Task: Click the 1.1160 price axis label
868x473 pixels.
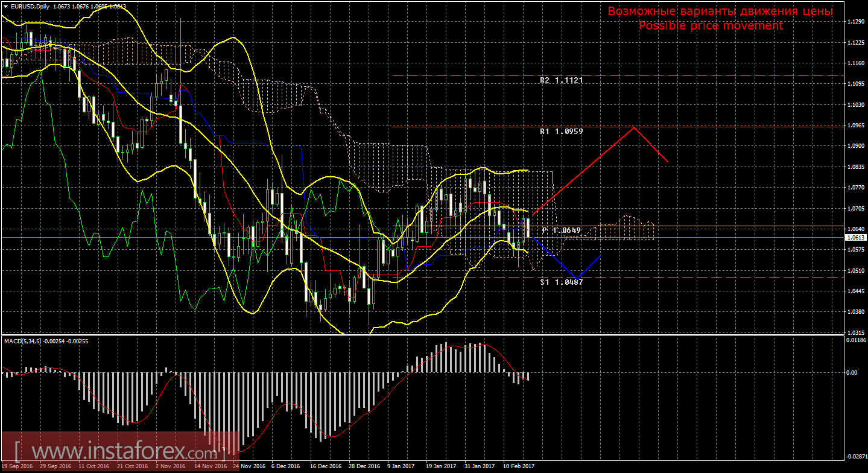Action: coord(855,63)
